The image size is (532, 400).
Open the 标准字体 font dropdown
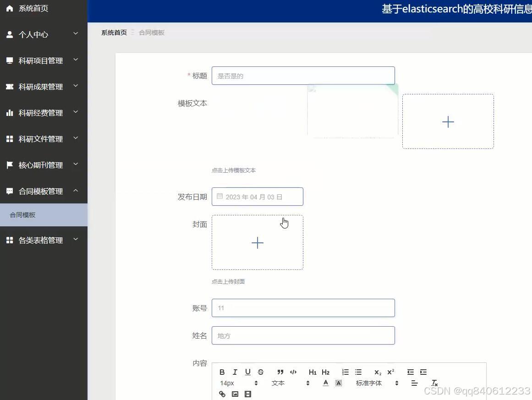pyautogui.click(x=377, y=383)
